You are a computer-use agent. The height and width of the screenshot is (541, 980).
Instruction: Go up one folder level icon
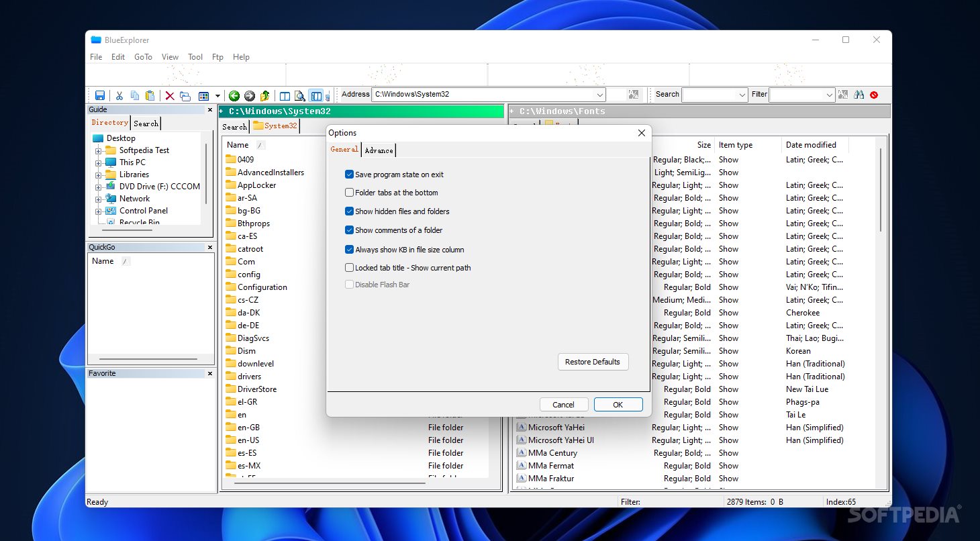coord(265,96)
